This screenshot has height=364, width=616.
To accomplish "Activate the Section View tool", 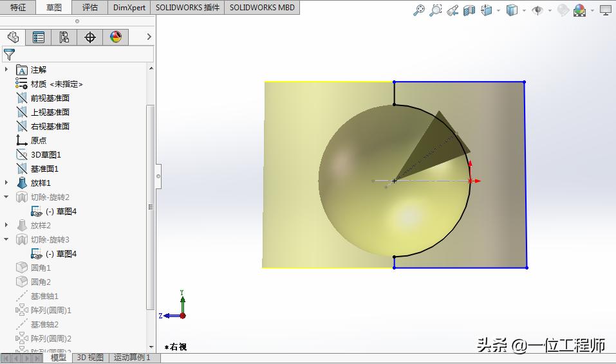I will coord(469,10).
